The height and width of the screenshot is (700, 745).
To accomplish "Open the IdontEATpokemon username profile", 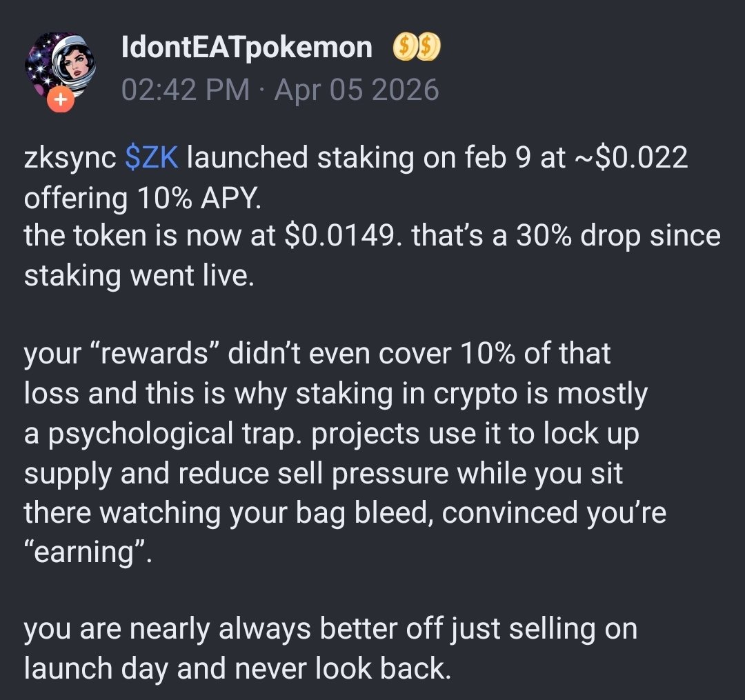I will tap(246, 48).
